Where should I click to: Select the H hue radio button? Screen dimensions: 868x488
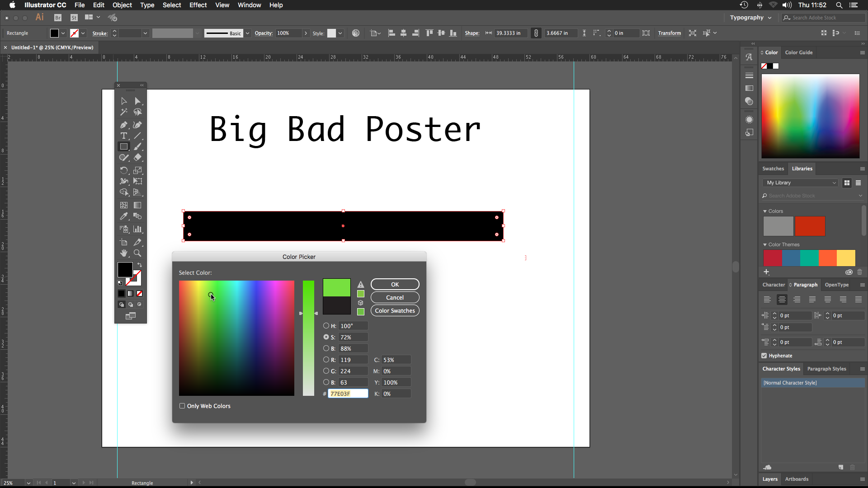click(x=326, y=326)
